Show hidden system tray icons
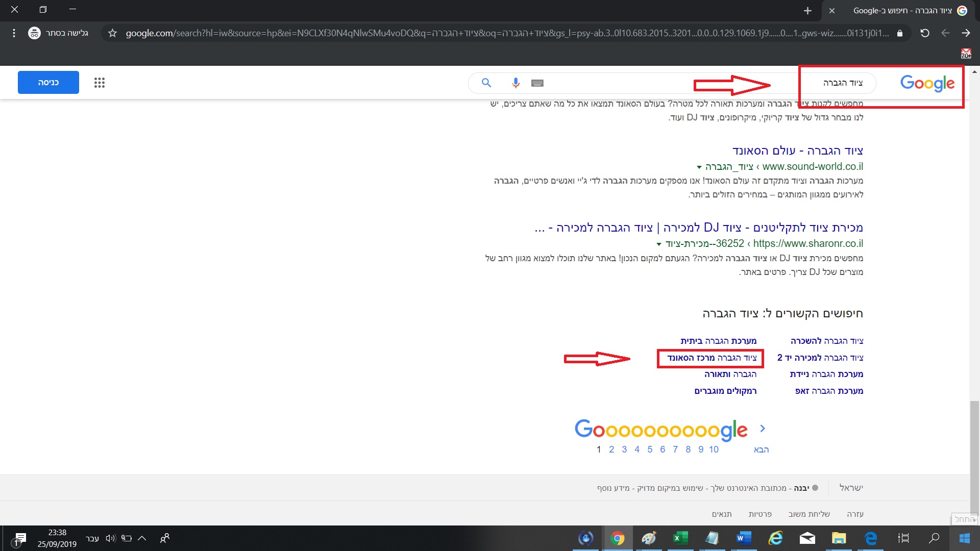980x551 pixels. (142, 538)
